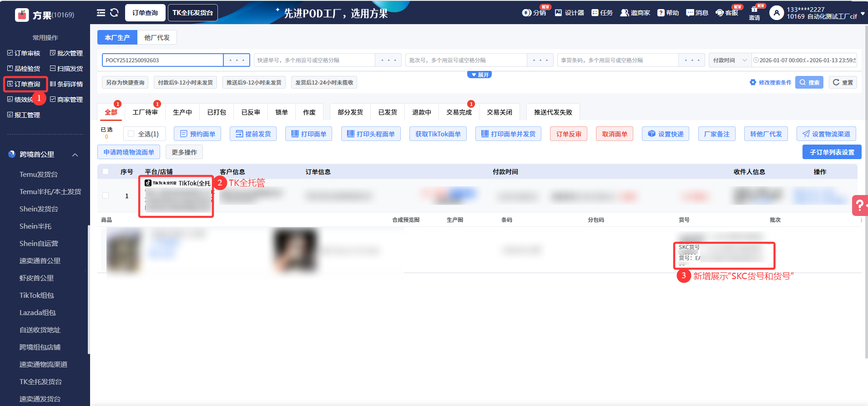Open the 帮助 help center

(668, 13)
